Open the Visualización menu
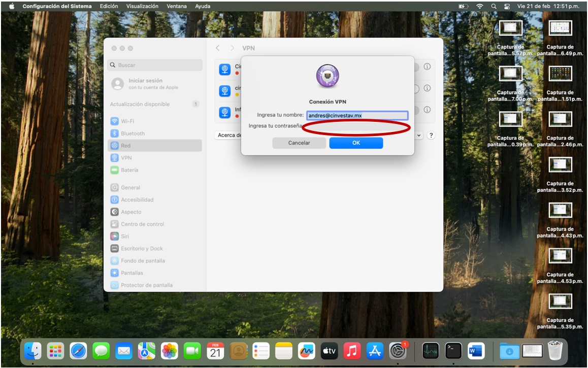 coord(142,6)
